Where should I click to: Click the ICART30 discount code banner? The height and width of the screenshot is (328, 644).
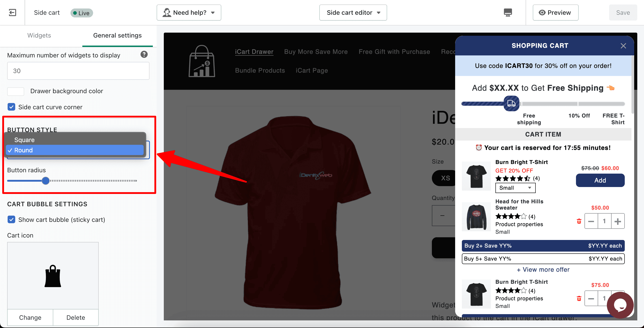(543, 66)
